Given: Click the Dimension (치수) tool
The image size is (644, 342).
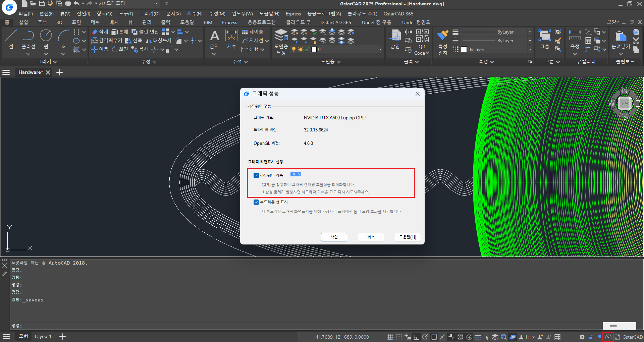Looking at the screenshot, I should [232, 40].
